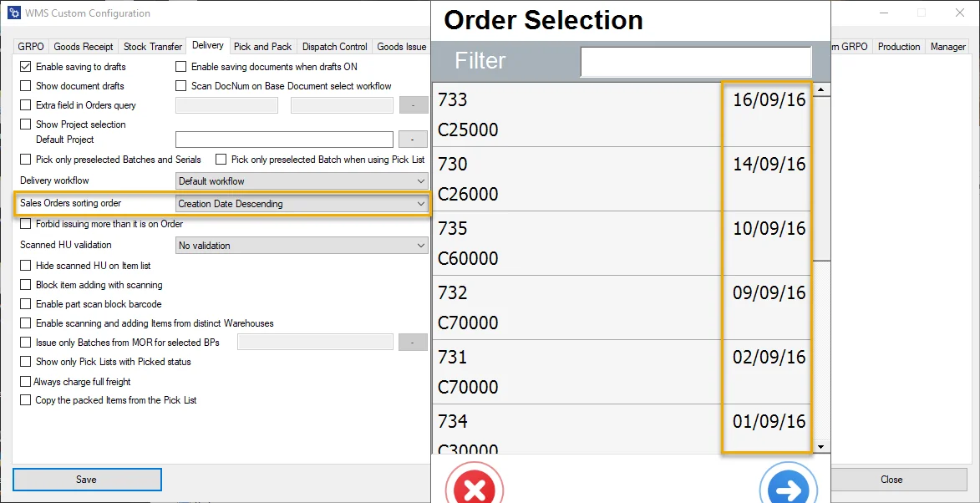Select order 731 C70000

[622, 373]
